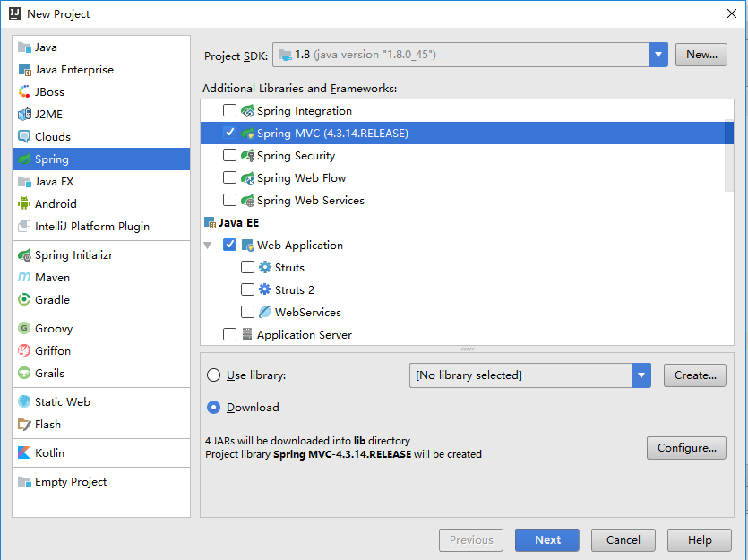Screen dimensions: 748x560
Task: Click the Configure... button
Action: click(x=686, y=448)
